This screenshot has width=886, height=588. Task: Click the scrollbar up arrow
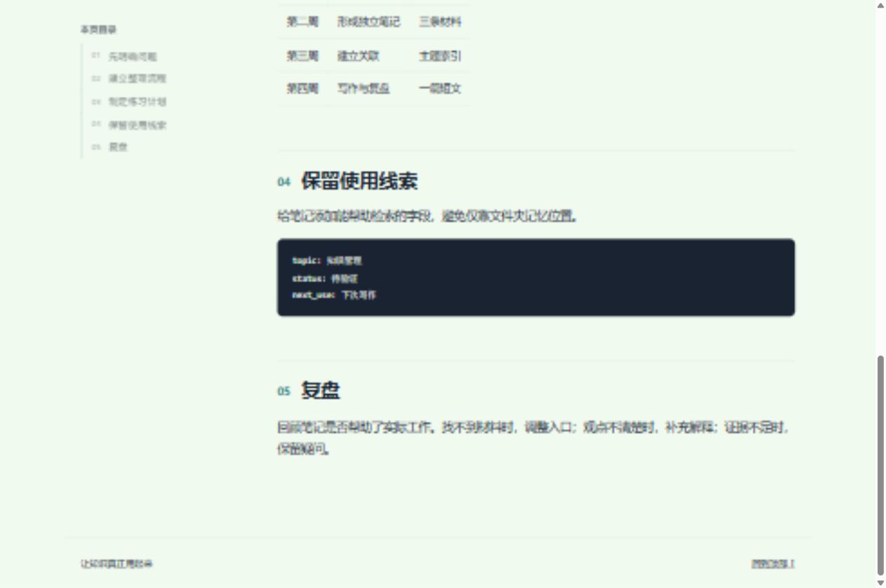[x=880, y=6]
